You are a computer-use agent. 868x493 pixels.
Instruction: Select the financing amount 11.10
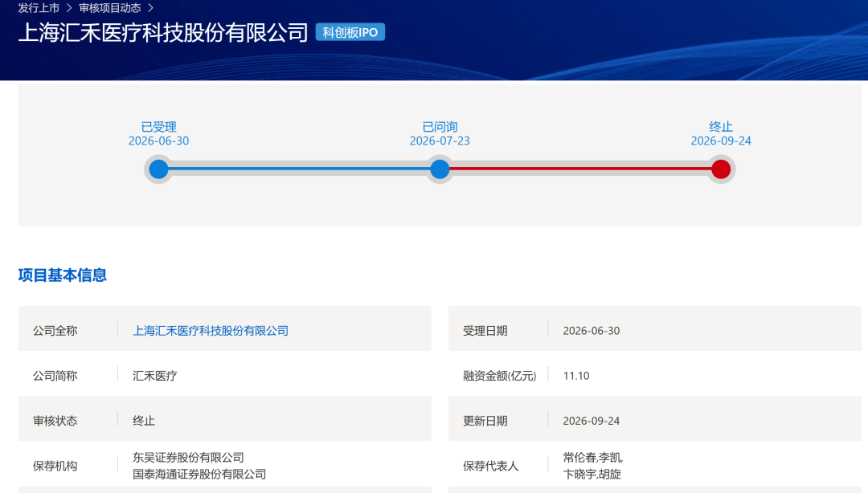(x=576, y=376)
